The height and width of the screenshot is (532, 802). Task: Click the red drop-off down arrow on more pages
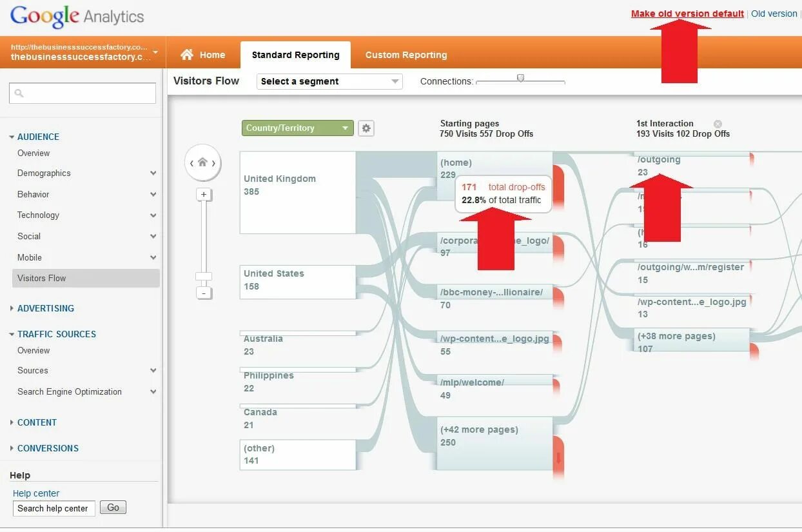click(x=558, y=458)
